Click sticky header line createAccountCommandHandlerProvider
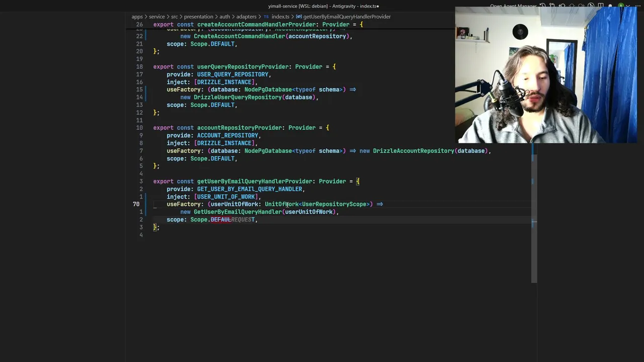 258,24
